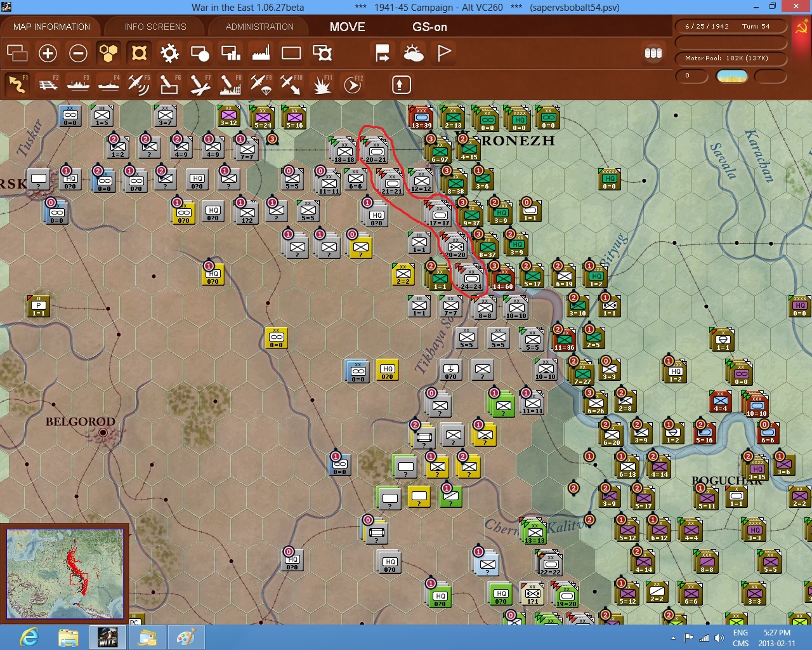
Task: Select F1 move mode icon
Action: coord(17,84)
